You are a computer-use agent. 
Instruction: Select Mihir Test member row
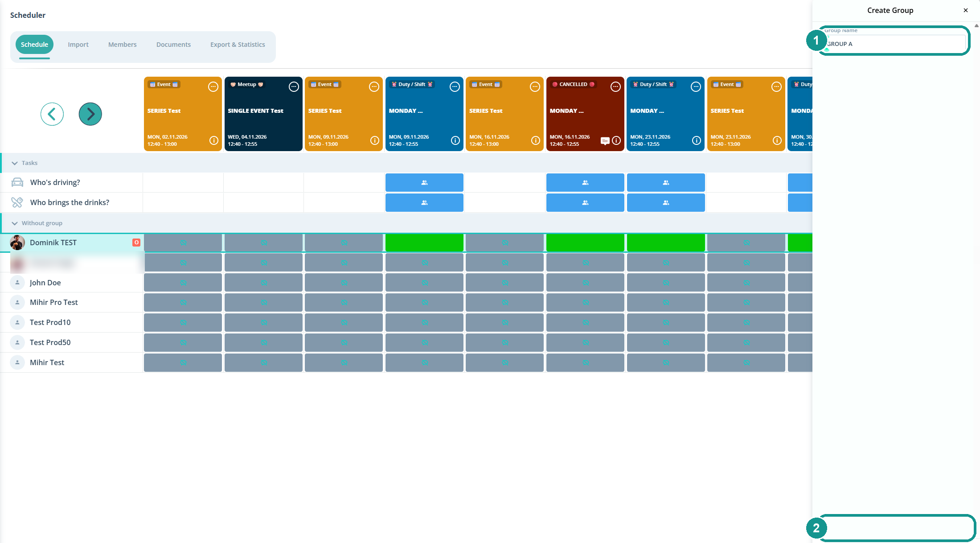tap(72, 362)
